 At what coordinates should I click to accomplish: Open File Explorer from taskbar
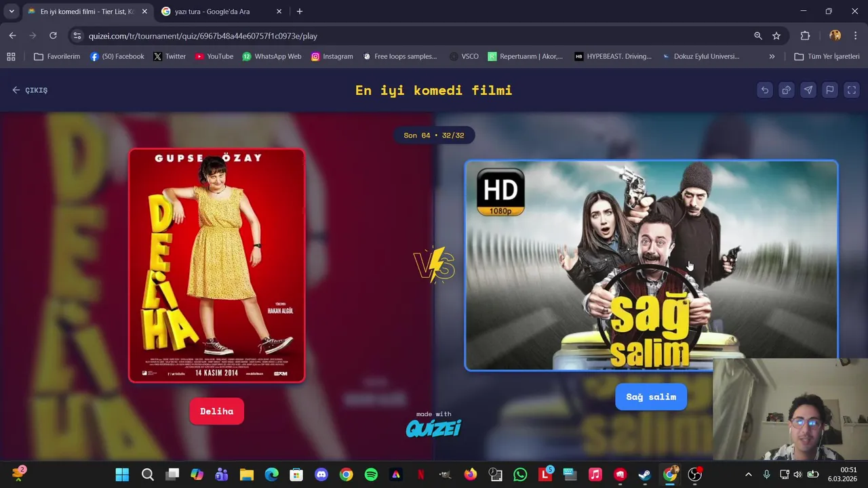pyautogui.click(x=247, y=474)
